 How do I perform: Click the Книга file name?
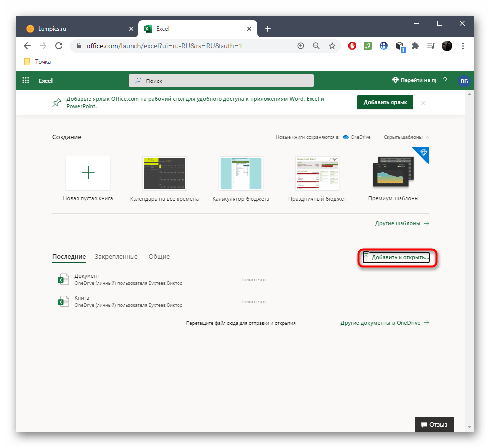coord(82,298)
